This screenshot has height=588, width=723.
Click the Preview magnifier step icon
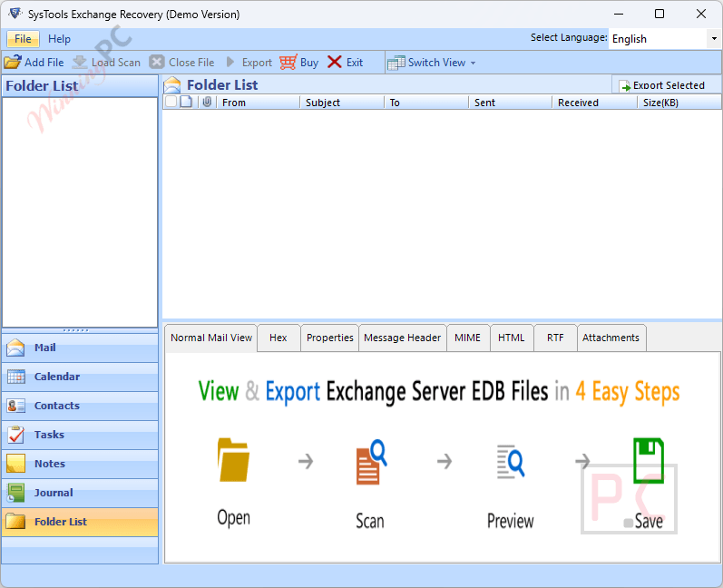pos(511,461)
